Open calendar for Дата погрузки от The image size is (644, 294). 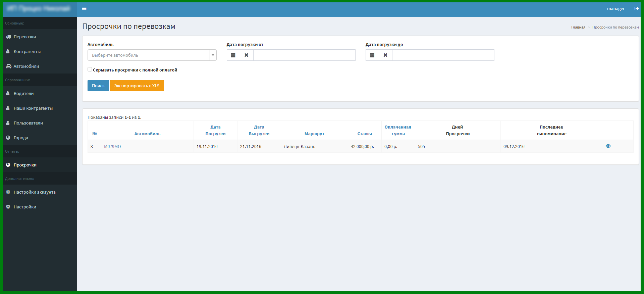point(233,55)
